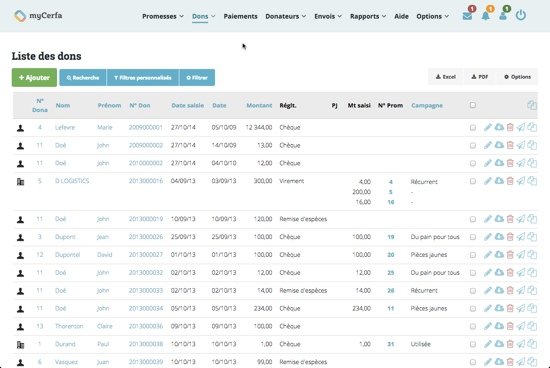Check the box for Dupont Jean donation
This screenshot has width=550, height=368.
(472, 237)
